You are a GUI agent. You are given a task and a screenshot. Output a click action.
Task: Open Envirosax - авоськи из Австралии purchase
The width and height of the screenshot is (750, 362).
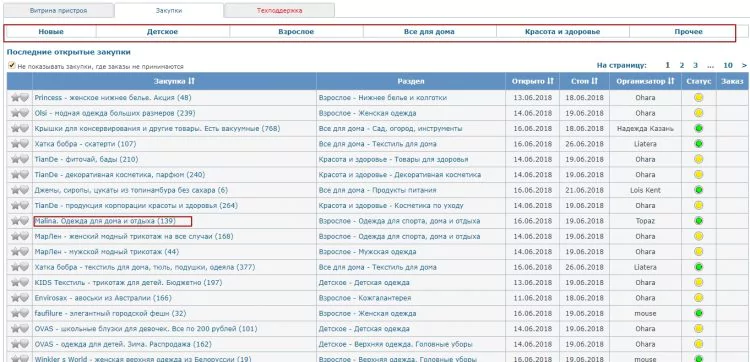103,298
